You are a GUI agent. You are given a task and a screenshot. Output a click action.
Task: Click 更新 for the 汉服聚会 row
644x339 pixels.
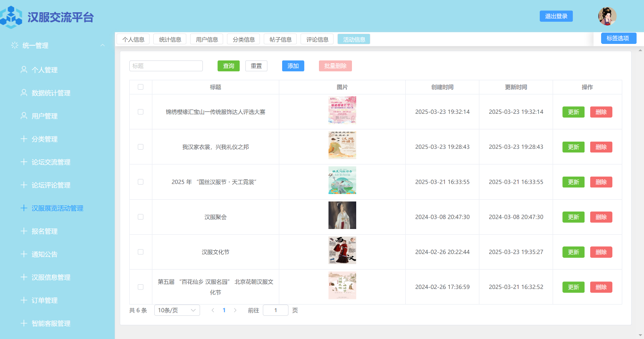[573, 217]
